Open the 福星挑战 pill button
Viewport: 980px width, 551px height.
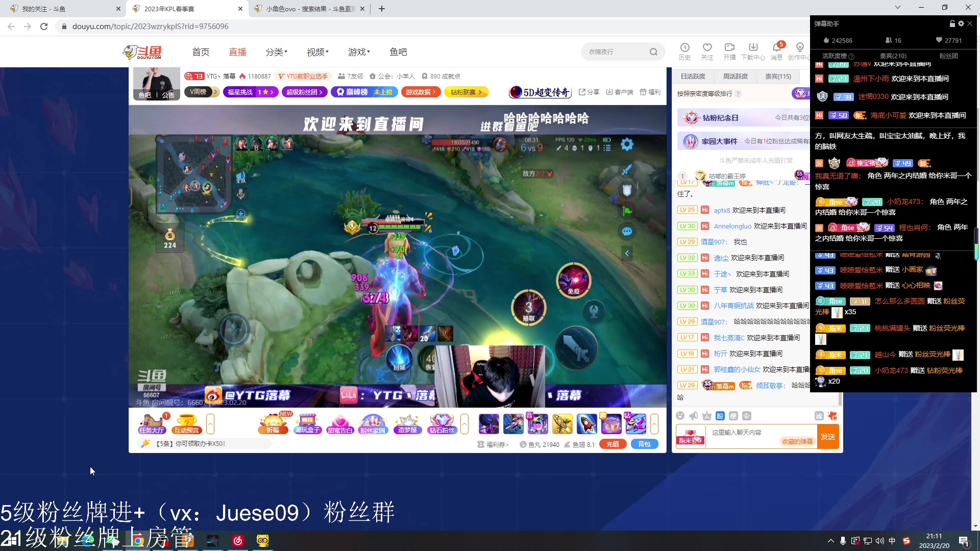(250, 92)
